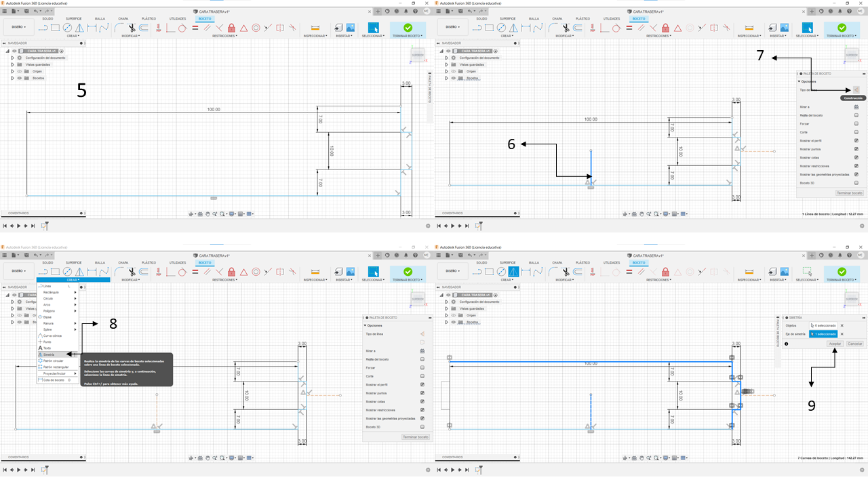Open the Help question mark in the top-left window
This screenshot has width=868, height=488.
pyautogui.click(x=414, y=11)
